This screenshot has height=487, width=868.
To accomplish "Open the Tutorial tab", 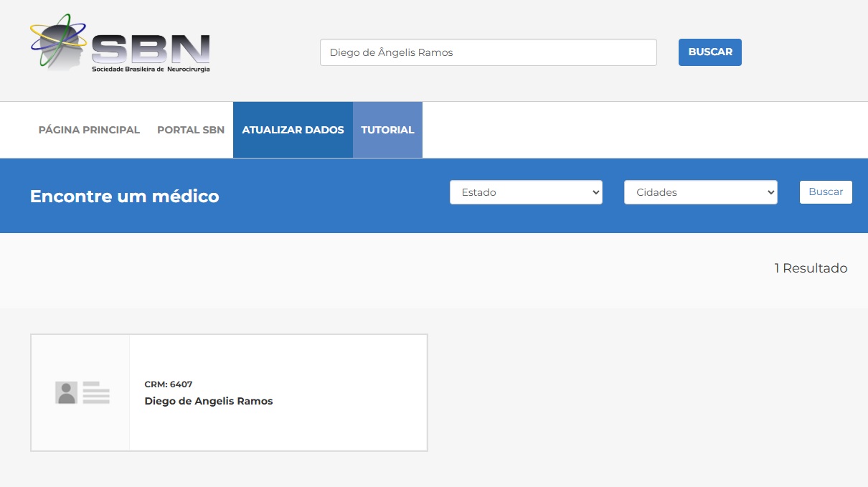I will [387, 130].
